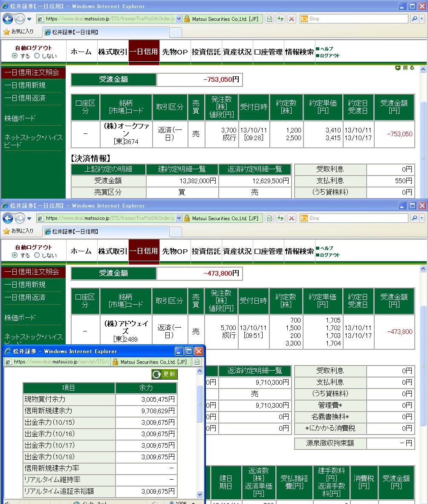The image size is (428, 504).
Task: Click lock icon in popup address bar
Action: click(x=115, y=362)
